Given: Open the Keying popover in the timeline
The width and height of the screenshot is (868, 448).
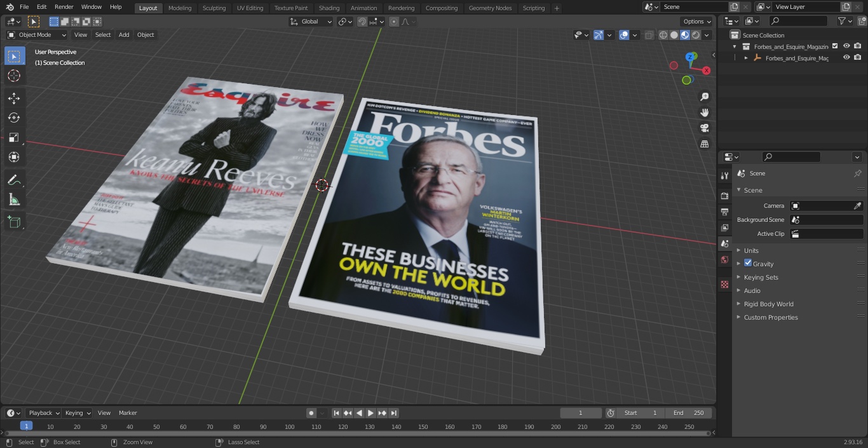Looking at the screenshot, I should coord(78,413).
